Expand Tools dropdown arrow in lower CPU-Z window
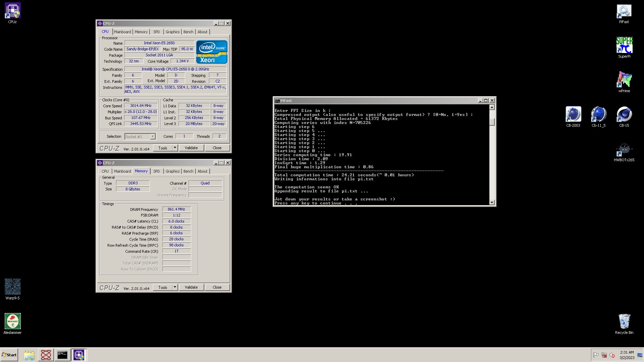 (175, 287)
